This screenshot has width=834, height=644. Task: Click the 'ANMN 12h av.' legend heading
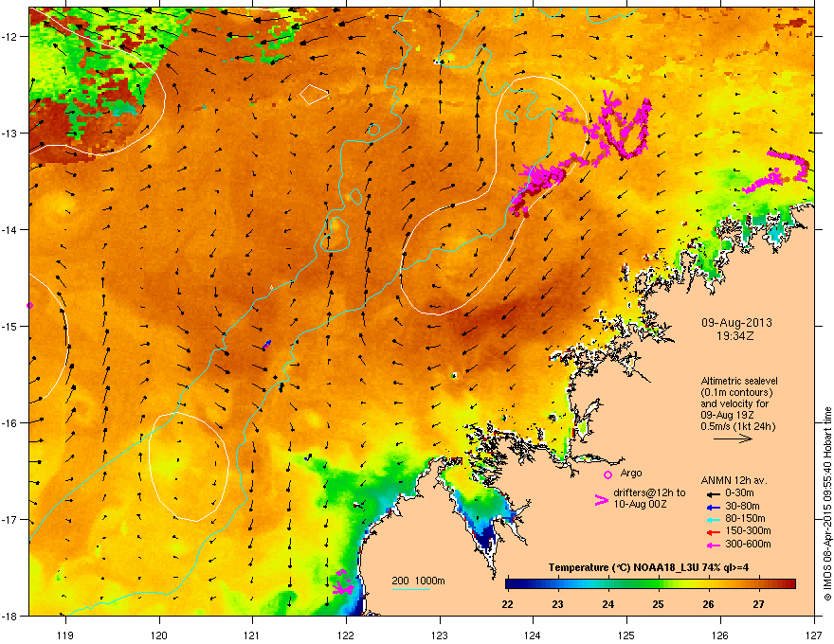(734, 480)
